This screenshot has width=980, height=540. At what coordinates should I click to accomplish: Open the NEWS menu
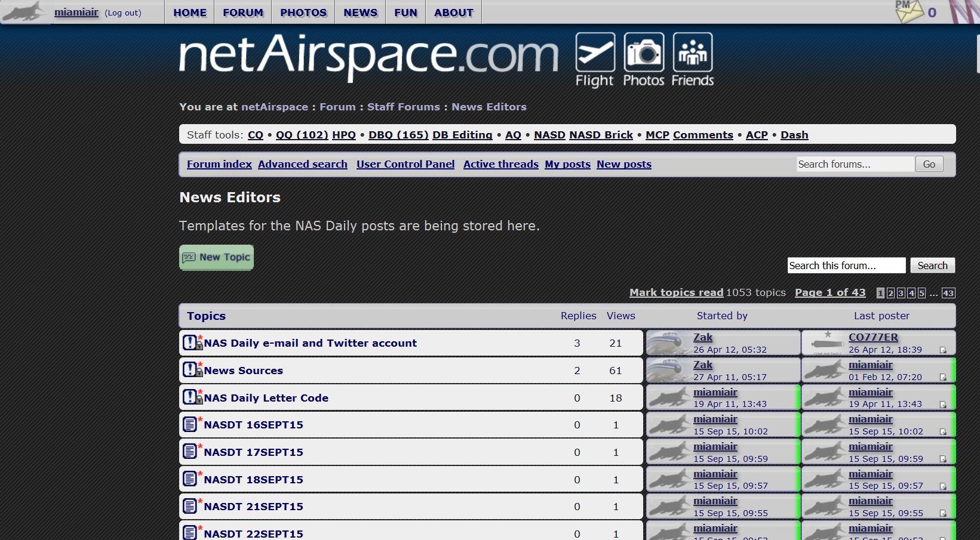point(361,13)
